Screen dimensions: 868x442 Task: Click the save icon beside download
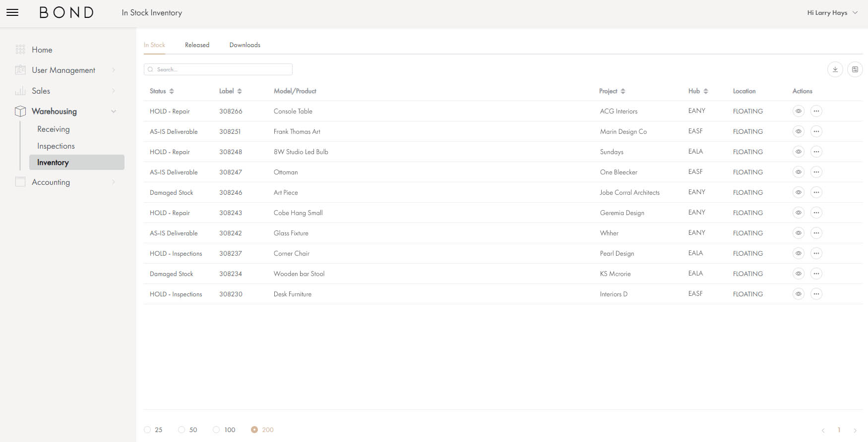click(855, 69)
